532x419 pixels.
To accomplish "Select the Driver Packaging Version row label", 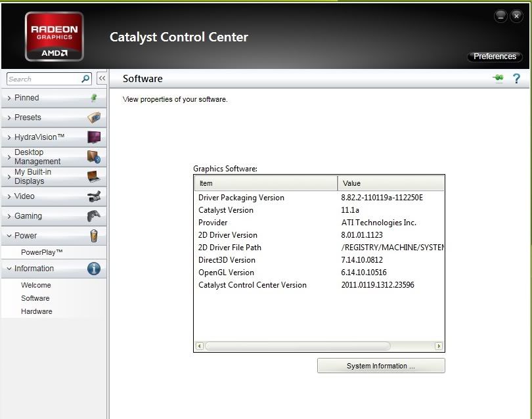I will coord(241,198).
